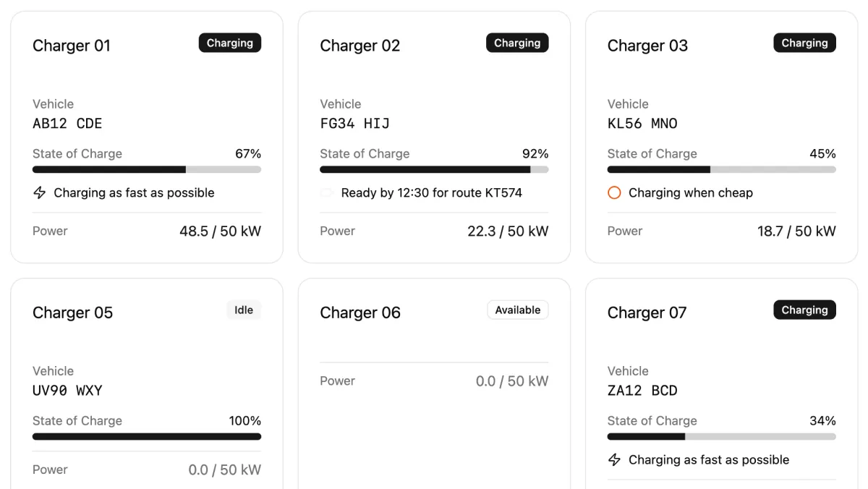The width and height of the screenshot is (868, 489).
Task: Select the Charging badge on Charger 02
Action: click(x=517, y=43)
